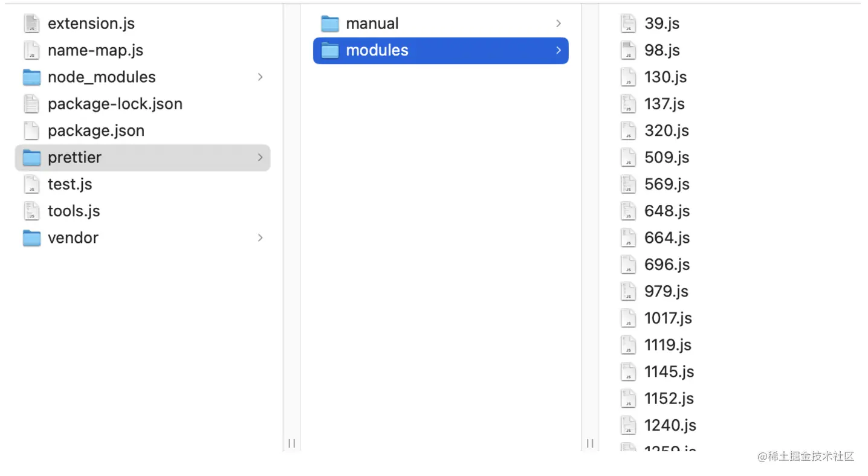Click the 1017.js file icon
The image size is (868, 476).
tap(629, 318)
